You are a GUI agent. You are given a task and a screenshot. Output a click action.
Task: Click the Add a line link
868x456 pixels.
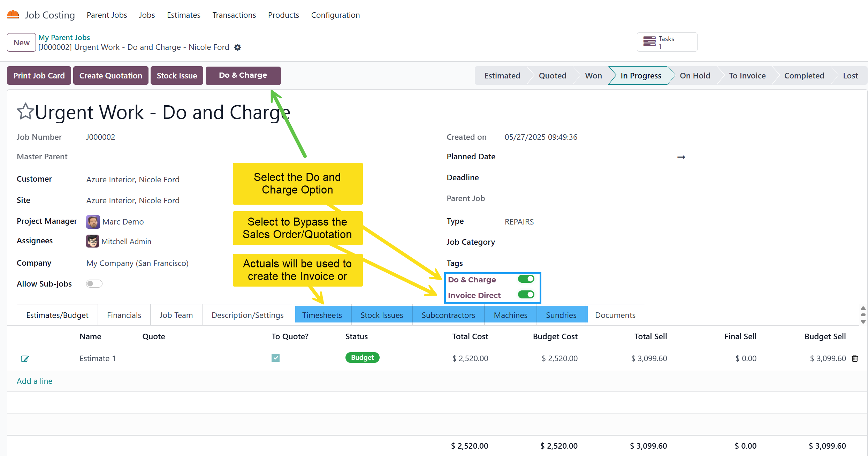tap(35, 381)
